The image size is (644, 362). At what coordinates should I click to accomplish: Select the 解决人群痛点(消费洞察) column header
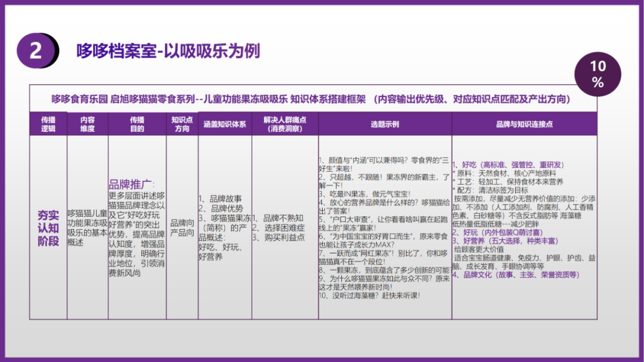(x=285, y=124)
